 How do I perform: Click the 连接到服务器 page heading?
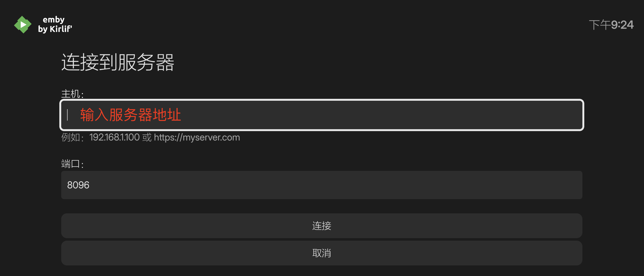(118, 62)
